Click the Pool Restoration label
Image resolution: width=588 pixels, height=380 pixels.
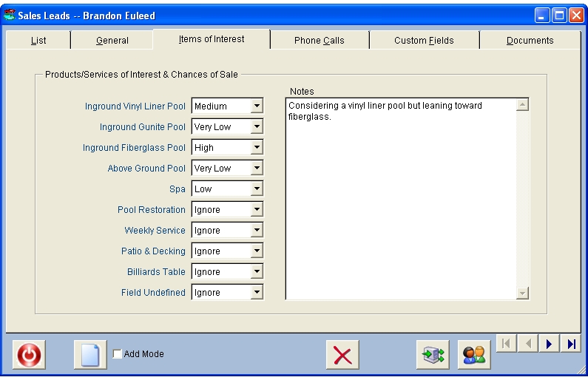pyautogui.click(x=152, y=209)
